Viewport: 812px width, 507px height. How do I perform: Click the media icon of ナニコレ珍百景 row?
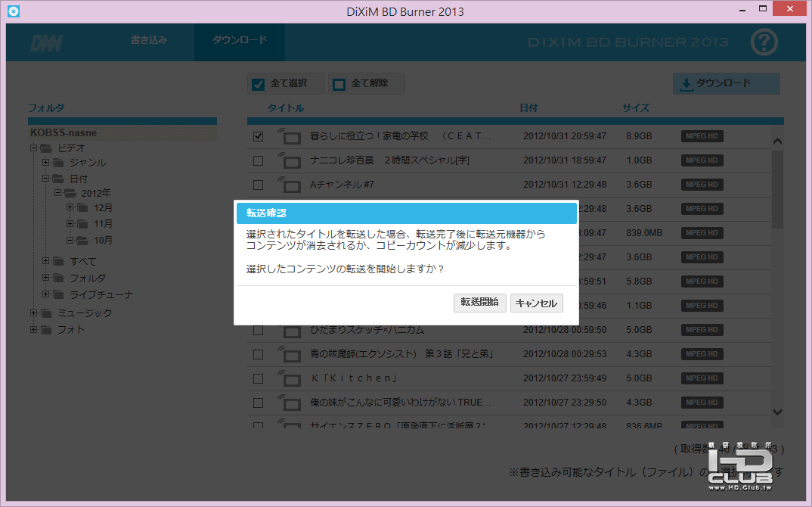289,160
